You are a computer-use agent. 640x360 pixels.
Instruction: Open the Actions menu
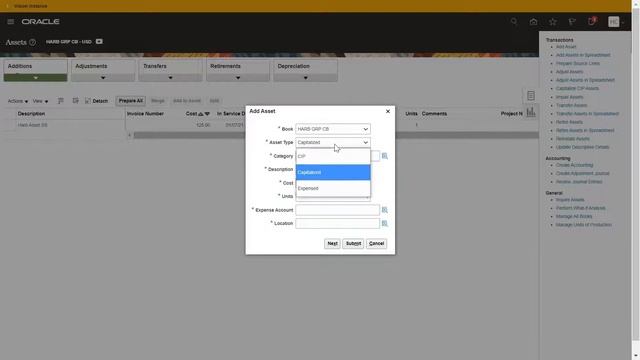pos(18,101)
